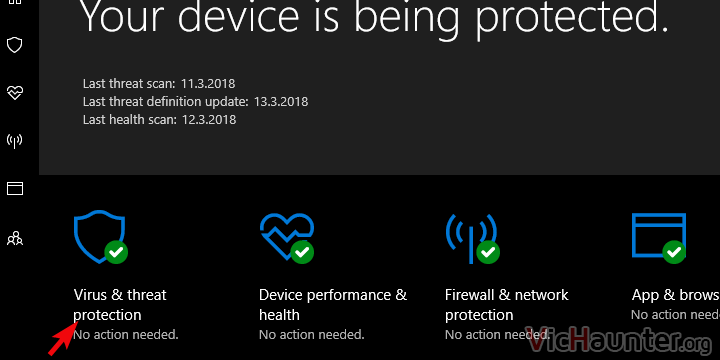The image size is (720, 360).
Task: Click the large blue heart tile icon
Action: click(x=287, y=236)
